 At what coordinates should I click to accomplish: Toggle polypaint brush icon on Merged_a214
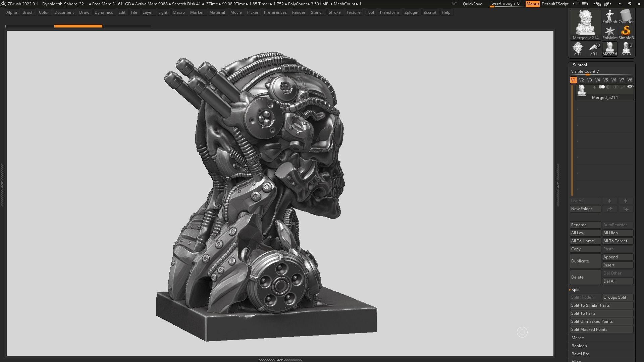click(x=623, y=87)
